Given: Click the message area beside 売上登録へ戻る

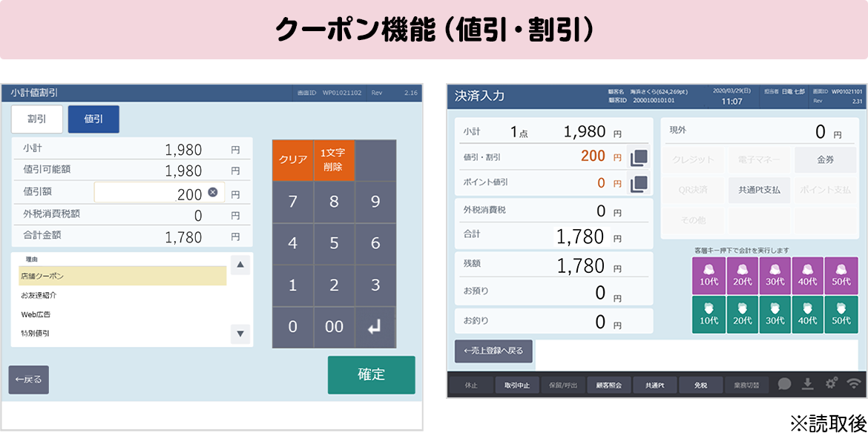Looking at the screenshot, I should coord(697,354).
